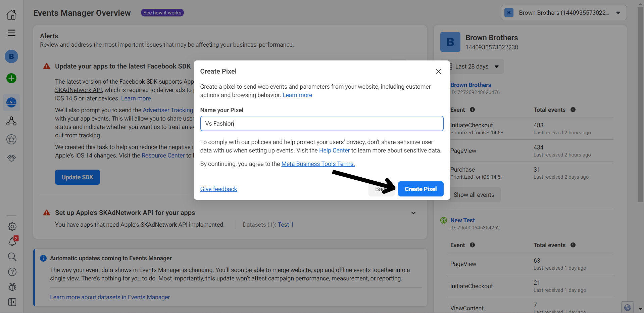Click the PageView event with 434 events

pyautogui.click(x=530, y=151)
